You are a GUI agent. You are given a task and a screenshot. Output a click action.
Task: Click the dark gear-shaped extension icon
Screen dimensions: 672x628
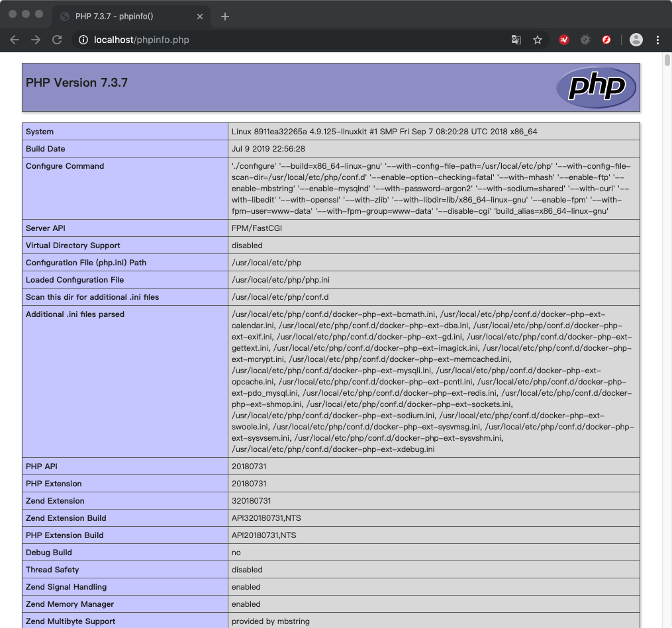pyautogui.click(x=585, y=40)
